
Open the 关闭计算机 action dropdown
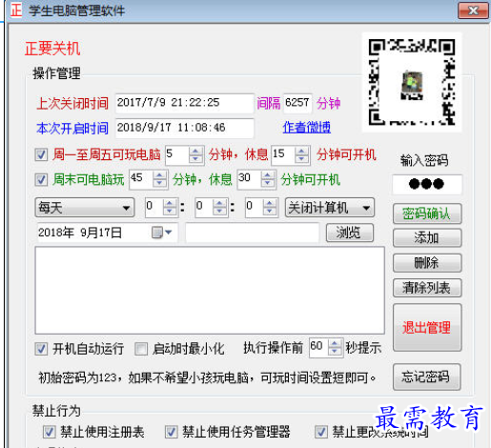(330, 208)
